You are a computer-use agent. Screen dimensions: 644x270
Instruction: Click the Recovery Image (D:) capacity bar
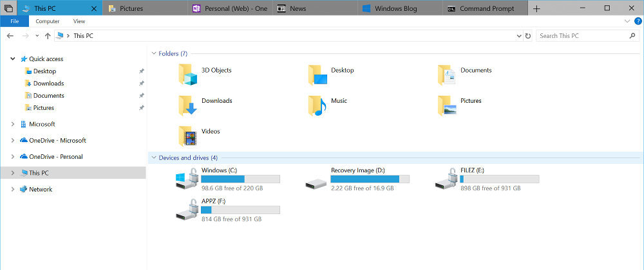(x=370, y=179)
